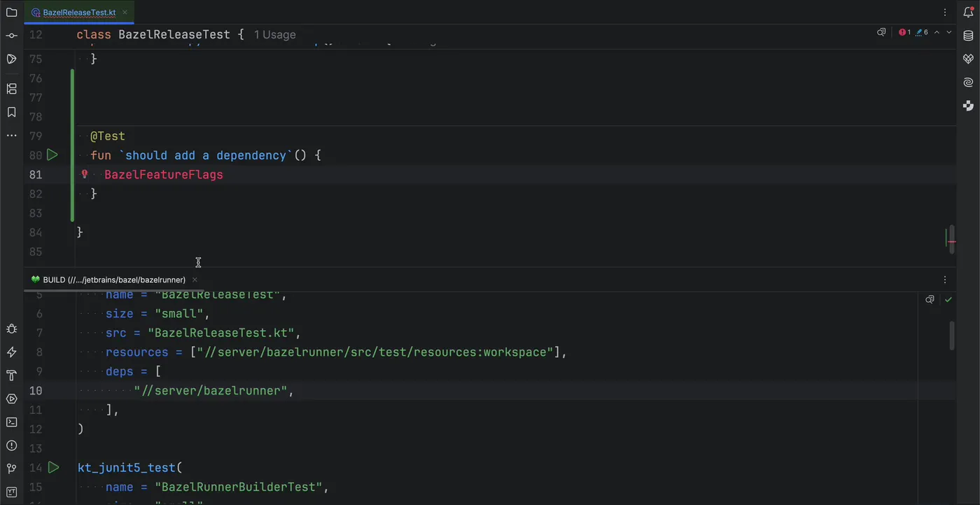Close the BazelReleaseTest.kt tab
The width and height of the screenshot is (980, 505).
[x=124, y=13]
